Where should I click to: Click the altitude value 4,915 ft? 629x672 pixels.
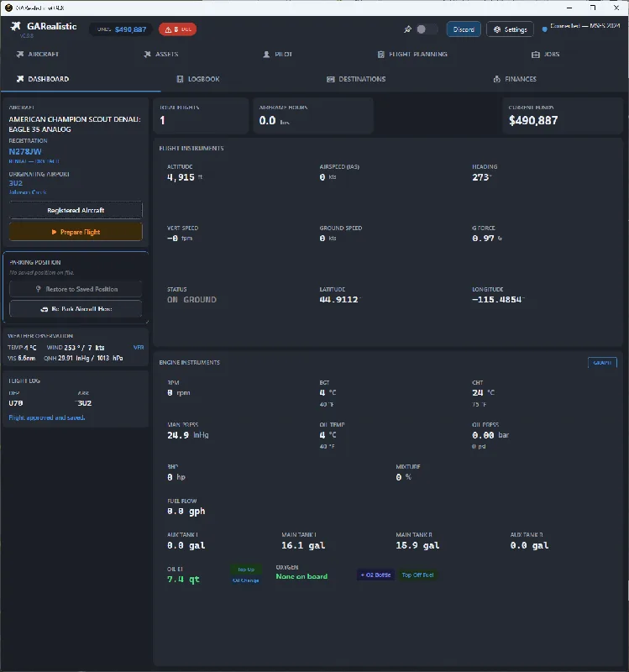point(185,177)
